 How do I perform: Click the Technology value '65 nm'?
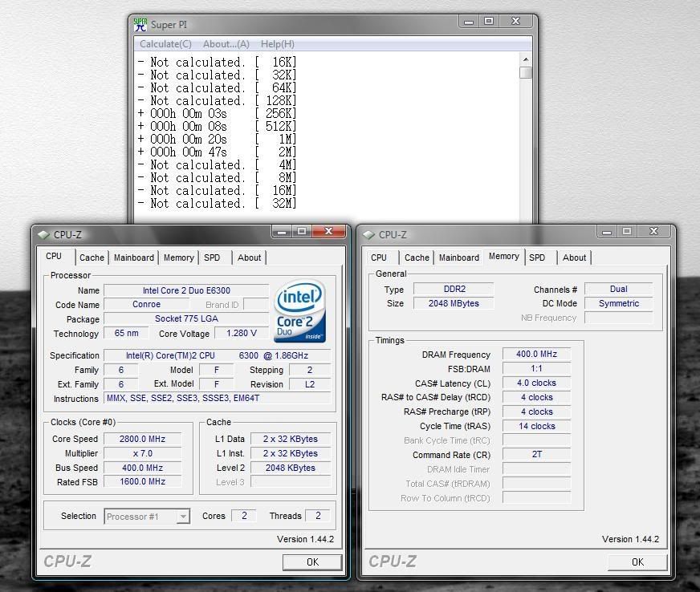[x=126, y=333]
